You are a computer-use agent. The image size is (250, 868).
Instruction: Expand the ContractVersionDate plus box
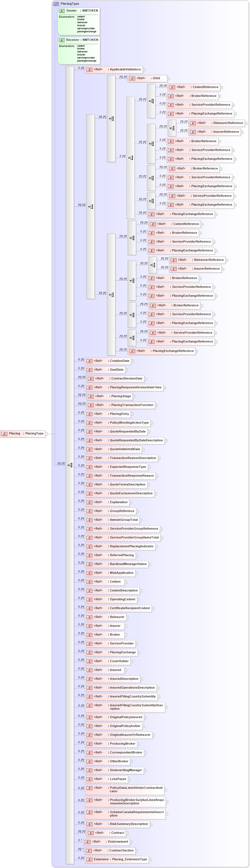[145, 379]
